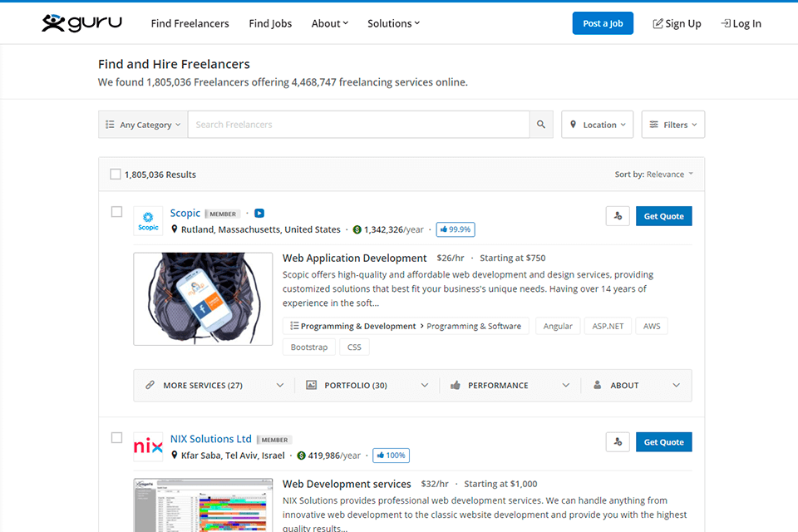
Task: Click the AWS skill tag
Action: click(652, 326)
